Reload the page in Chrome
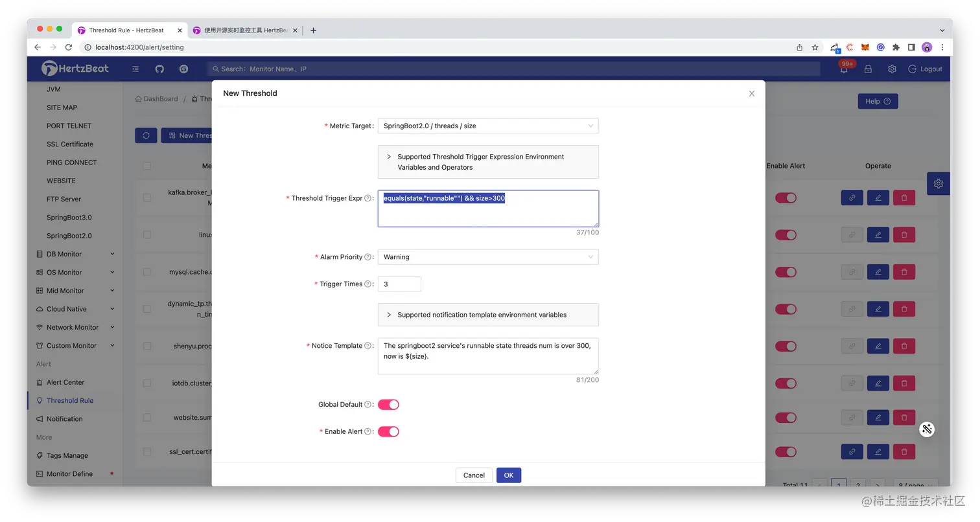Screen dimensions: 980x522 tap(68, 47)
